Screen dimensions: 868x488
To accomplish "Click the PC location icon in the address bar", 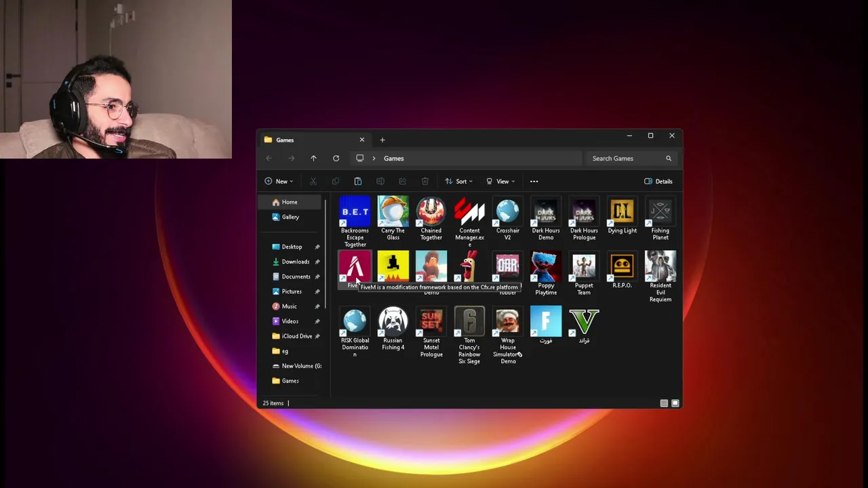I will (x=360, y=159).
